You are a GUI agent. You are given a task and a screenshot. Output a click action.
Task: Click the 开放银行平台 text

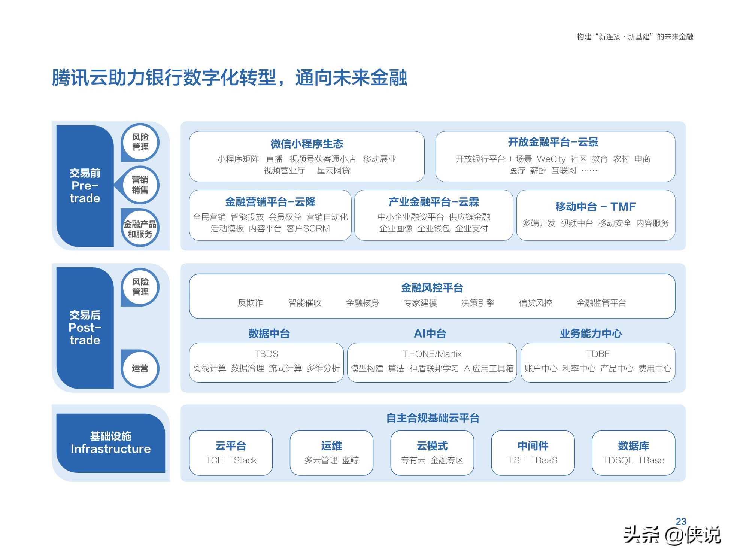480,159
